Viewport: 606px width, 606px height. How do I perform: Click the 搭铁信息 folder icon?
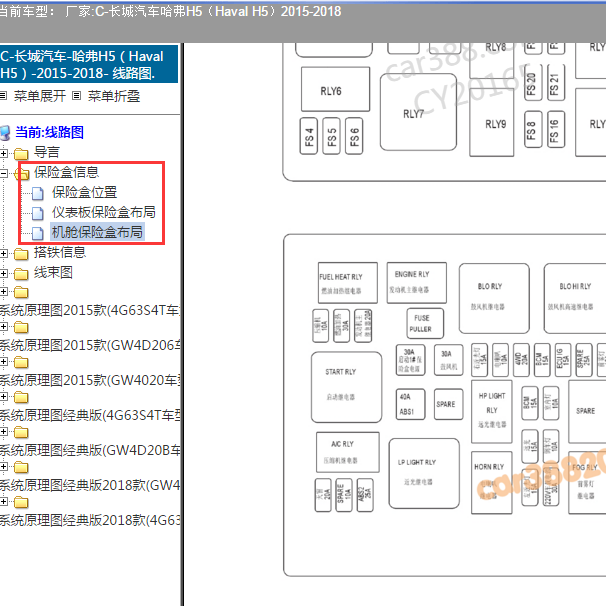pos(21,254)
